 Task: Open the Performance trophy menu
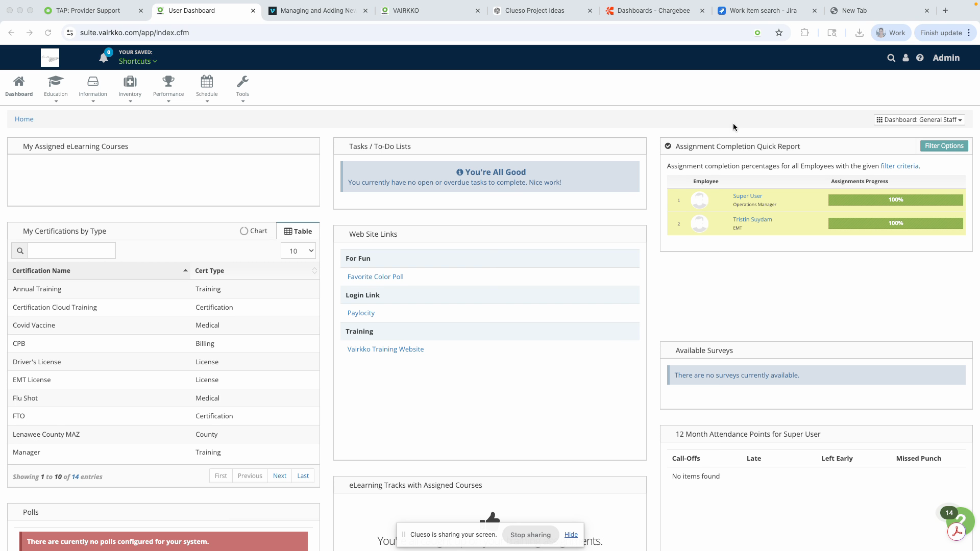pyautogui.click(x=168, y=88)
